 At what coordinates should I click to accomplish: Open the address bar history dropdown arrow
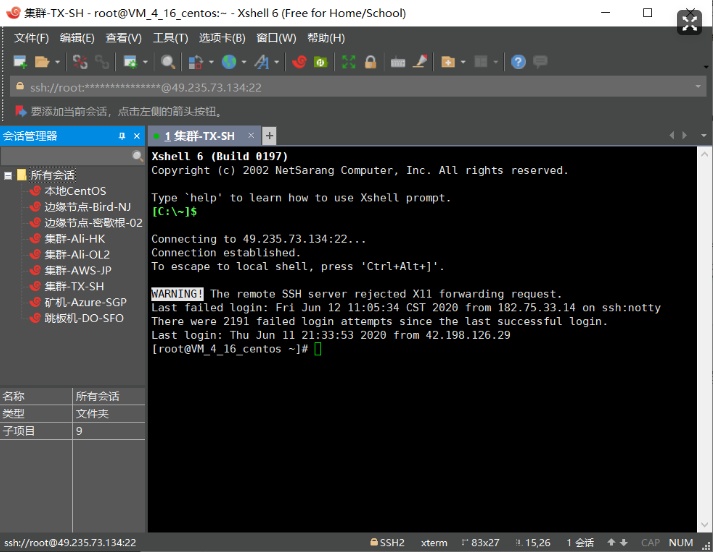[698, 87]
